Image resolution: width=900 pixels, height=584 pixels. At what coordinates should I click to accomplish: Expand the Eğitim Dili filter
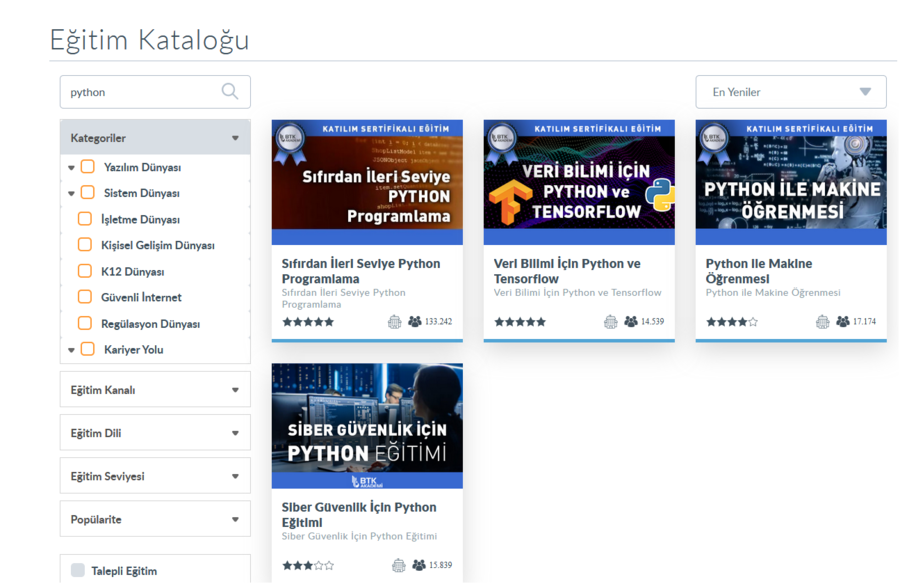click(x=155, y=433)
